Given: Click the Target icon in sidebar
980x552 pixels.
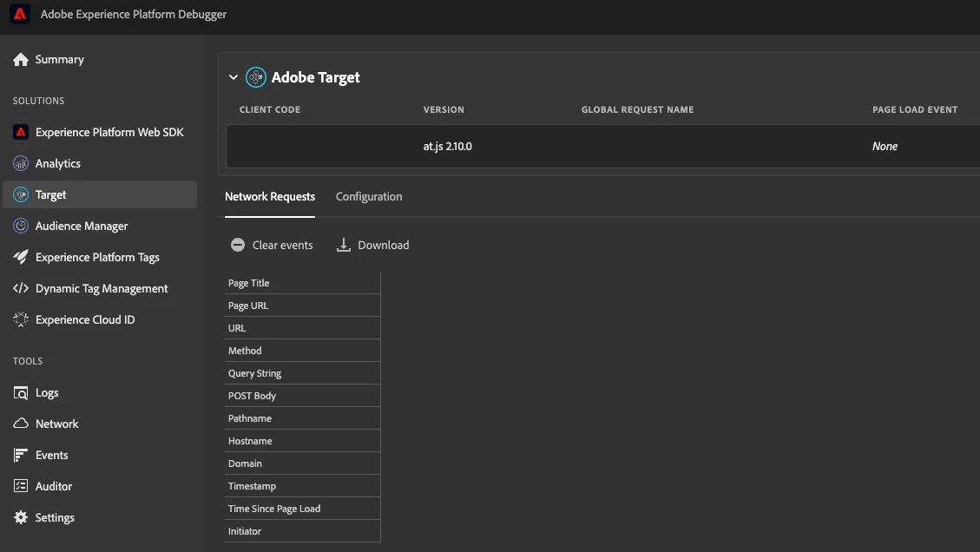Looking at the screenshot, I should (21, 194).
